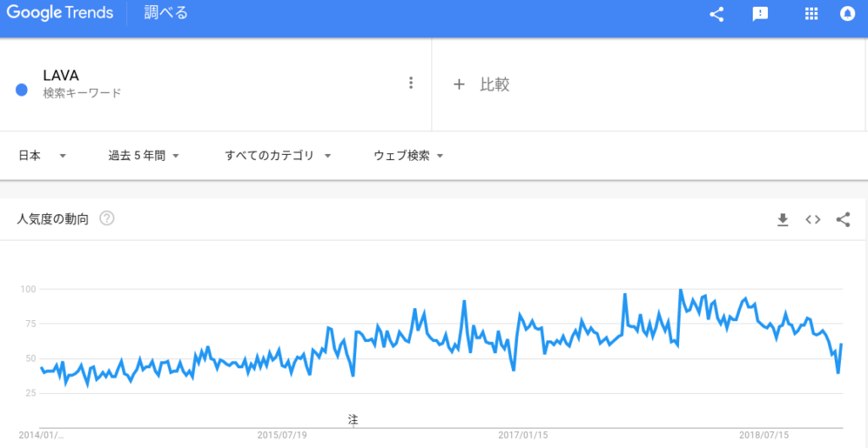868x448 pixels.
Task: Open the notifications bell
Action: [847, 14]
